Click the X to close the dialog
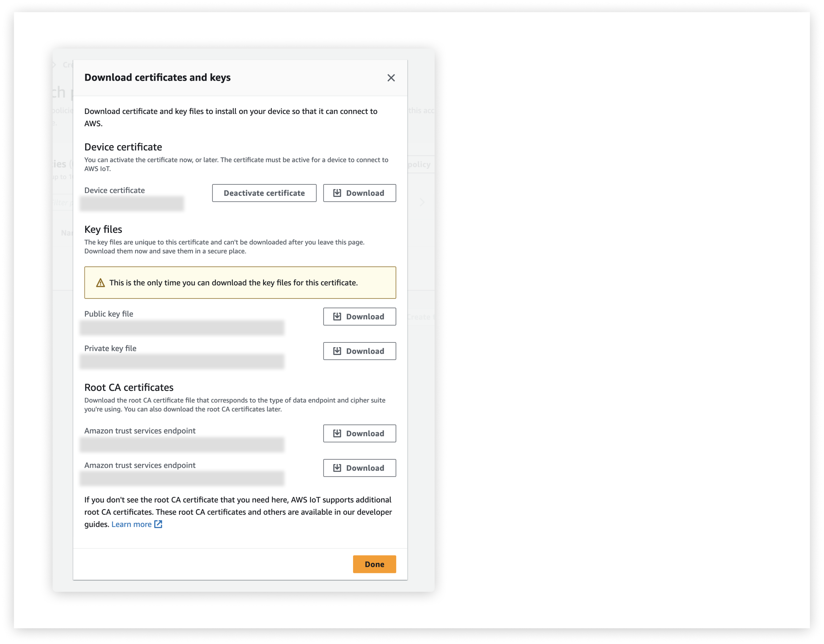Image resolution: width=824 pixels, height=644 pixels. pyautogui.click(x=391, y=78)
